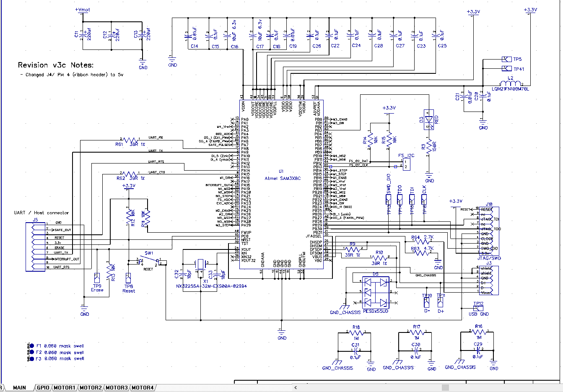Open the MOTOR1 sheet tab

click(65, 388)
